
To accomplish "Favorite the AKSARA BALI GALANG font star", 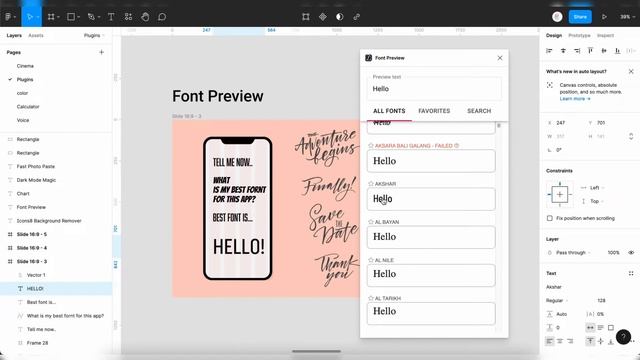I will [371, 145].
